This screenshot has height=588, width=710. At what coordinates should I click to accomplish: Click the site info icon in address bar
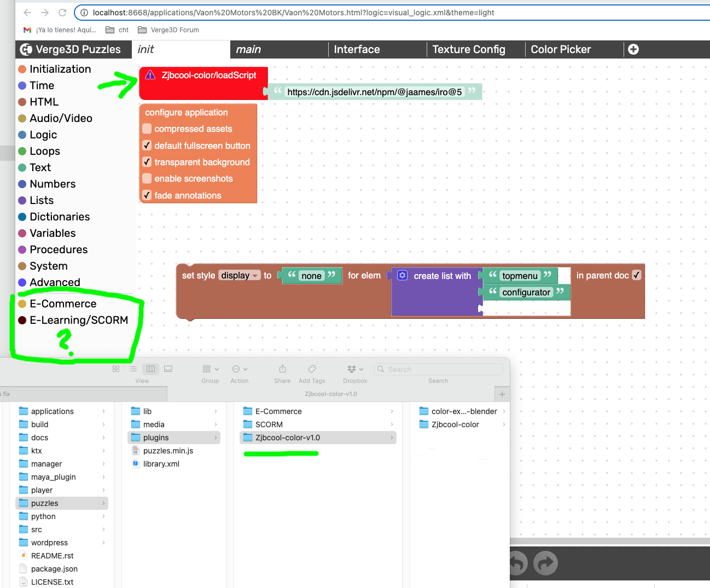(84, 13)
